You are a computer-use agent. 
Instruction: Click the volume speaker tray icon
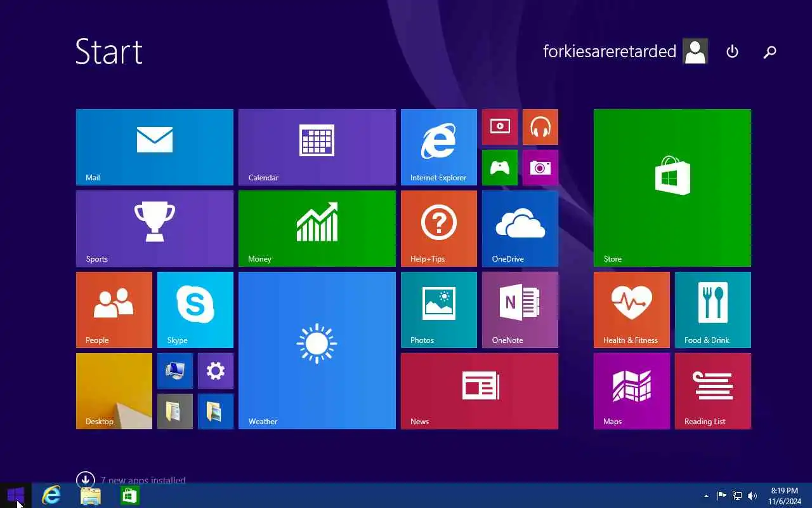coord(752,496)
